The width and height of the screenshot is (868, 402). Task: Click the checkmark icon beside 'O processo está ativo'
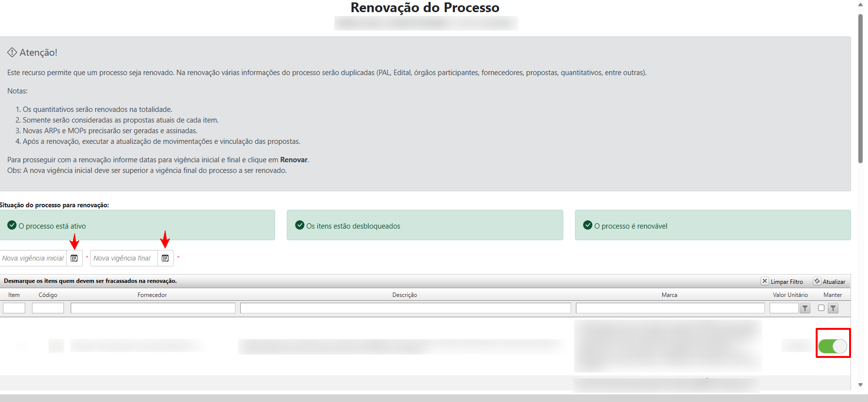[x=12, y=225]
